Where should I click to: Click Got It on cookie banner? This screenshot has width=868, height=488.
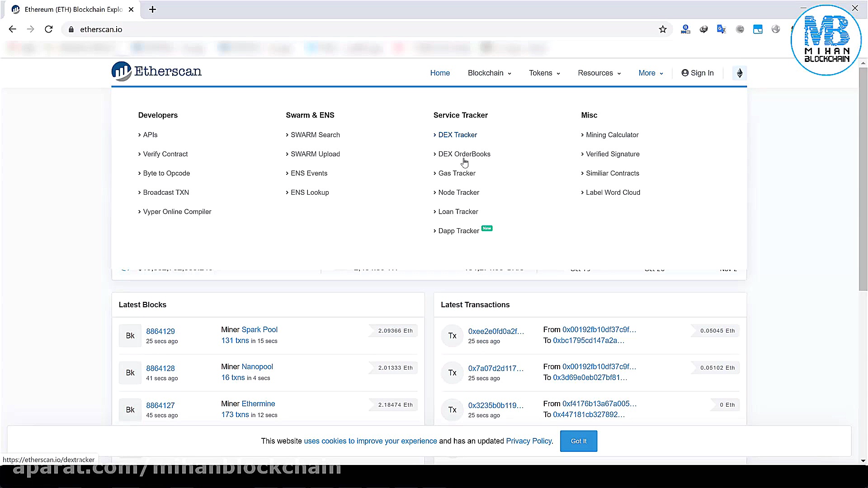tap(579, 441)
